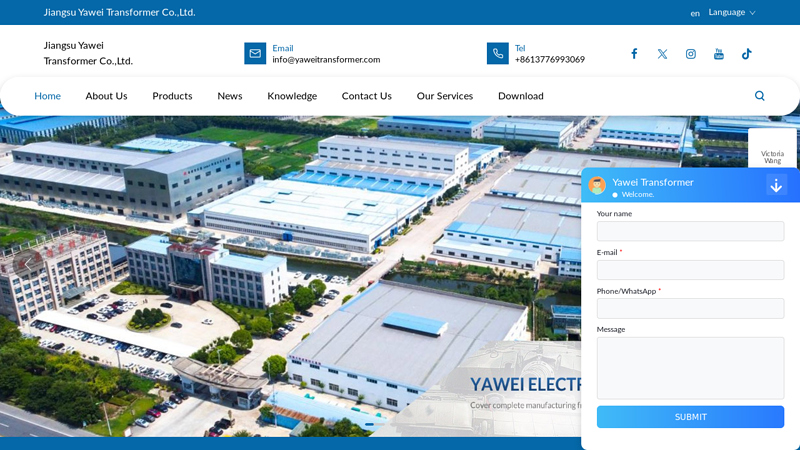Open the Facebook social icon
800x450 pixels.
(x=634, y=54)
